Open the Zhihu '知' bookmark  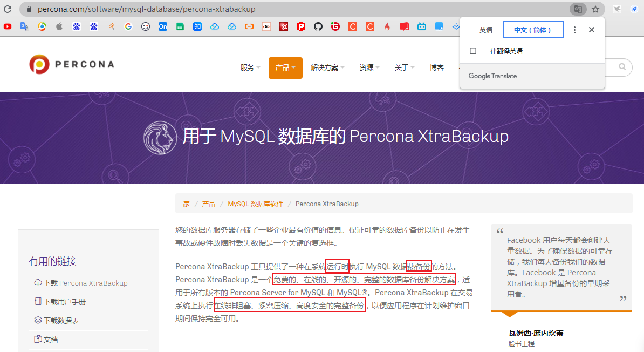pos(197,27)
